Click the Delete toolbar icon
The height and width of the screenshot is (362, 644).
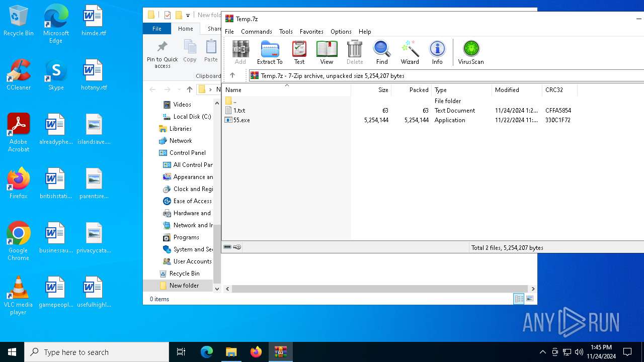tap(355, 53)
